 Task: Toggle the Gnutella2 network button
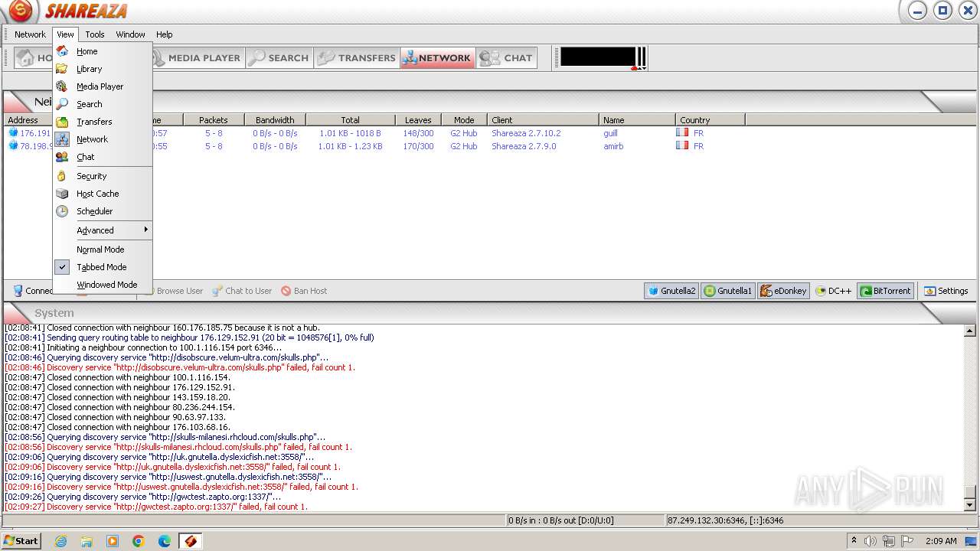pyautogui.click(x=672, y=291)
